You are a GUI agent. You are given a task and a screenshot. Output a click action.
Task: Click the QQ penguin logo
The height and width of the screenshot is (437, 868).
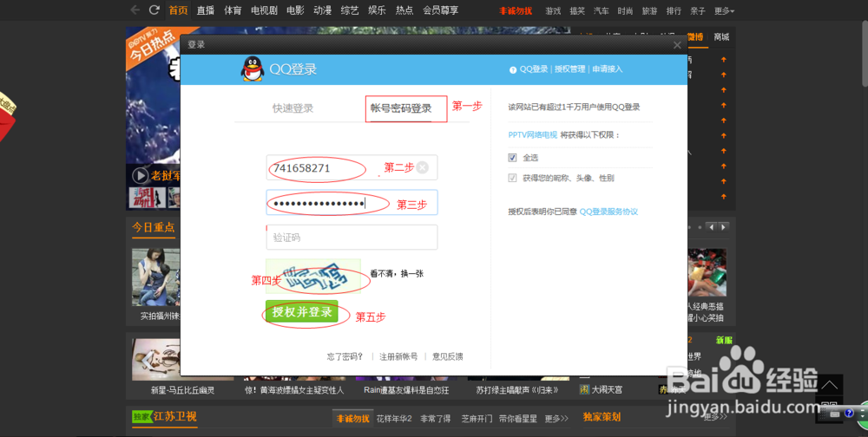(253, 69)
